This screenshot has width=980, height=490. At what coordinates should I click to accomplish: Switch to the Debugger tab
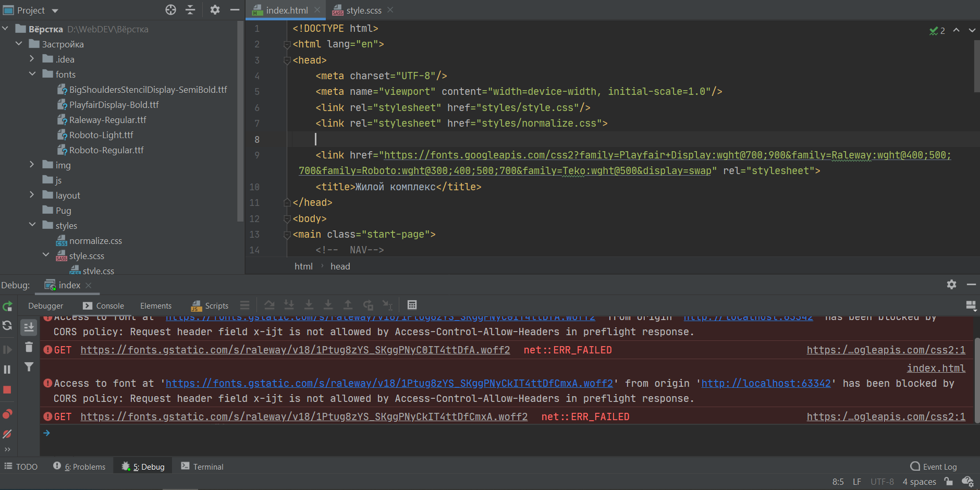coord(46,306)
